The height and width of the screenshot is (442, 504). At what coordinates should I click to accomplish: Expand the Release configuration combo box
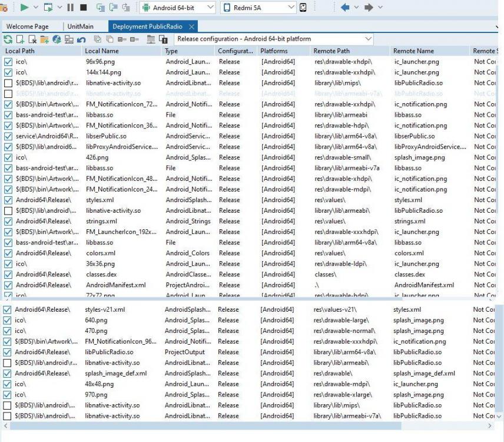coord(274,39)
